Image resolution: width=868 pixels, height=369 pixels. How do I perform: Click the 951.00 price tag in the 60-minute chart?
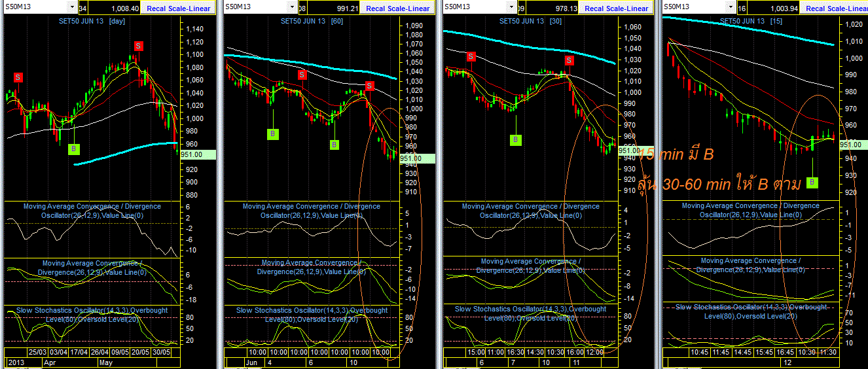coord(416,158)
